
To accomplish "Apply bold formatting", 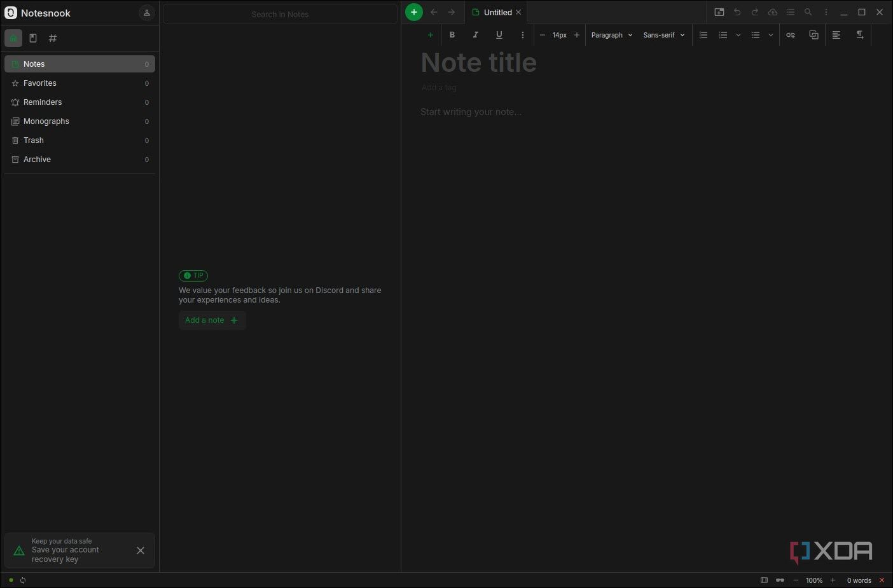I will tap(452, 35).
